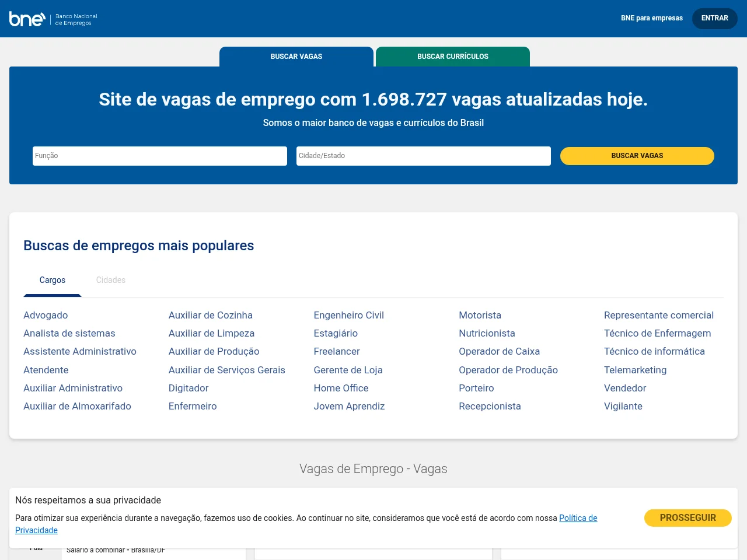
Task: Select the Porteiro link
Action: (x=476, y=388)
